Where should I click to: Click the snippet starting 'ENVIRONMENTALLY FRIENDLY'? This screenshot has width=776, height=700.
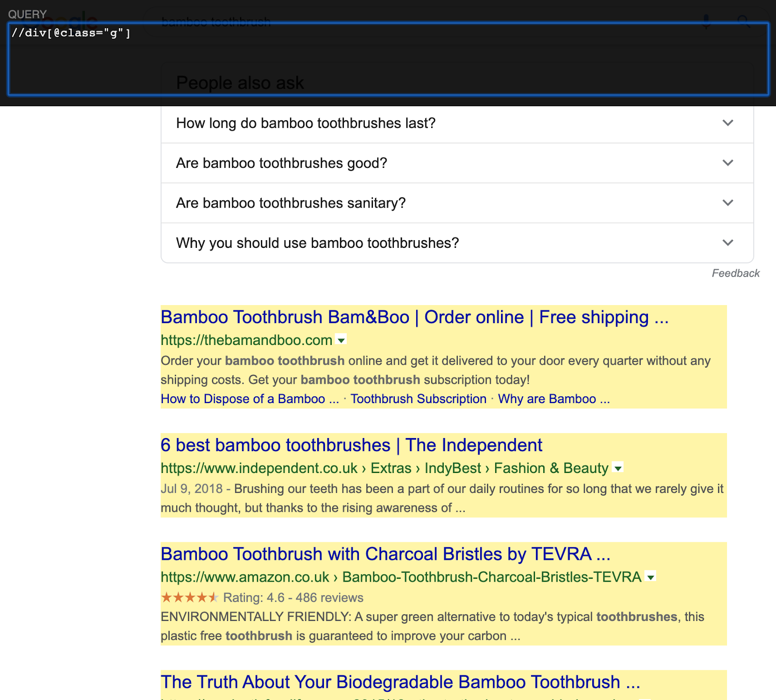pyautogui.click(x=433, y=626)
